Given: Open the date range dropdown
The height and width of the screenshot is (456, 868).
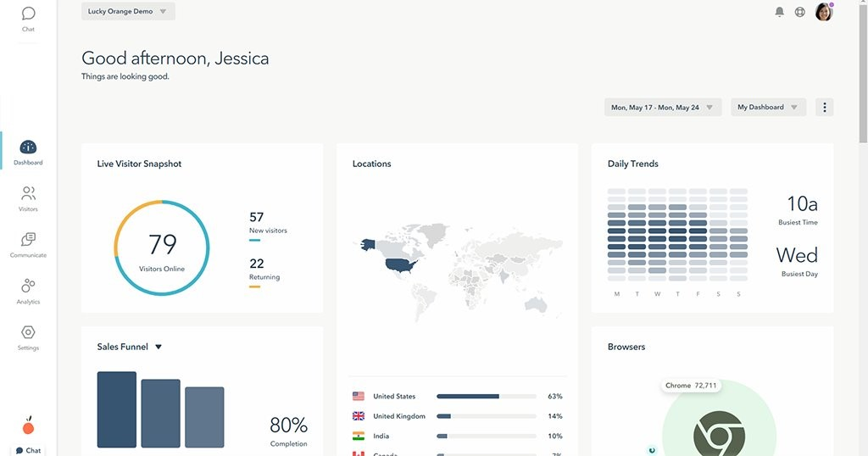Looking at the screenshot, I should click(663, 108).
